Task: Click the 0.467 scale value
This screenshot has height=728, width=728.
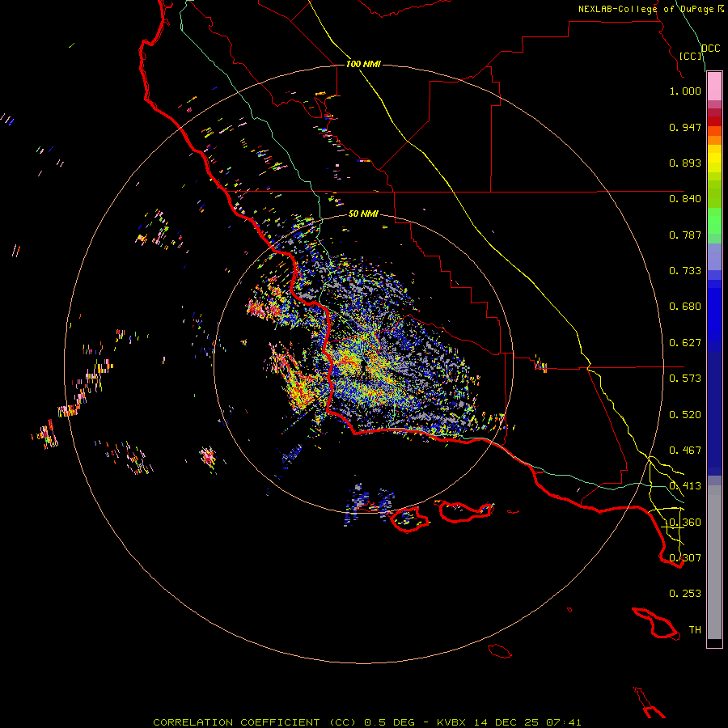Action: [685, 451]
